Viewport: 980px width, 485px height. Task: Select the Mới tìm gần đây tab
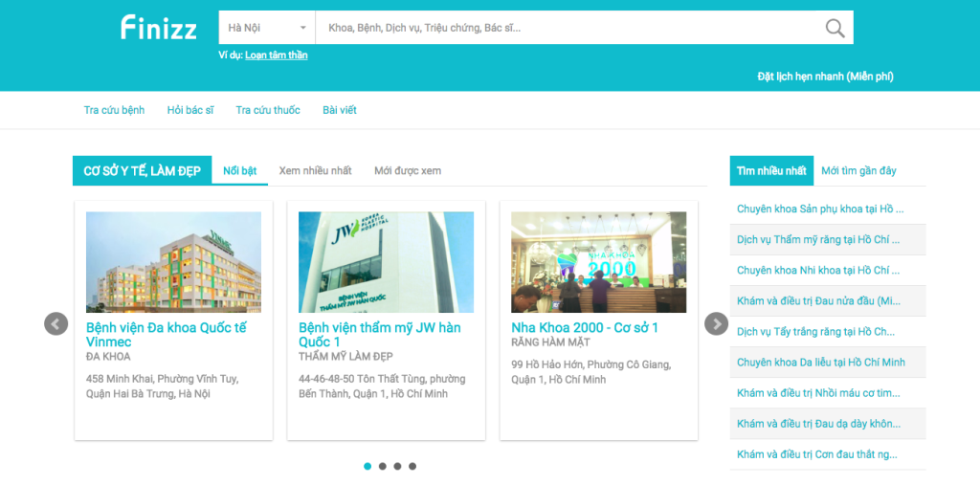[x=858, y=170]
